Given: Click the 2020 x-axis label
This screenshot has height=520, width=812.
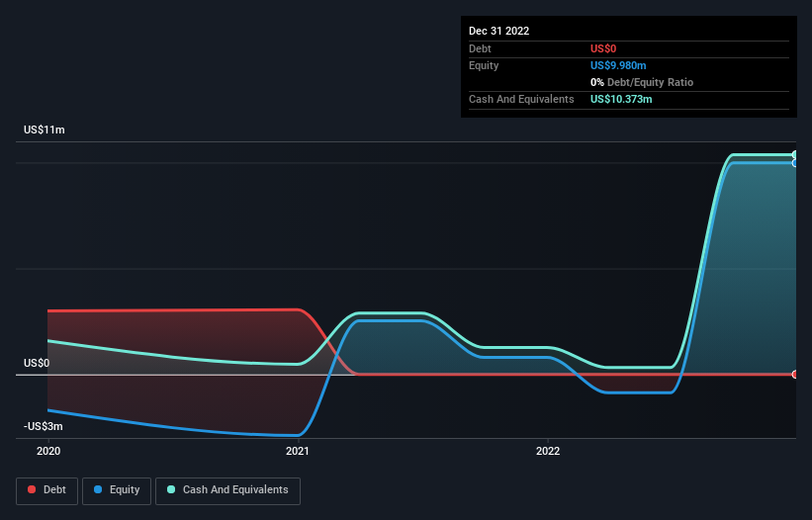Looking at the screenshot, I should click(48, 451).
